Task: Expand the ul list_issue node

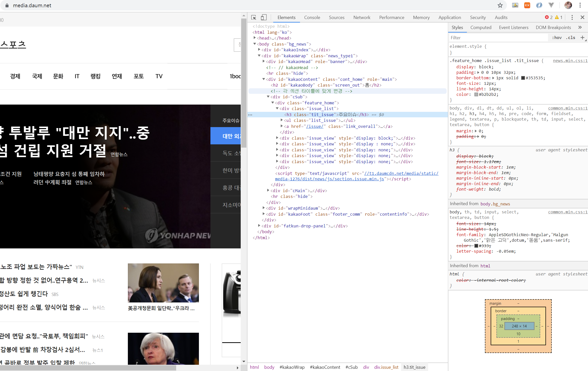Action: (282, 120)
